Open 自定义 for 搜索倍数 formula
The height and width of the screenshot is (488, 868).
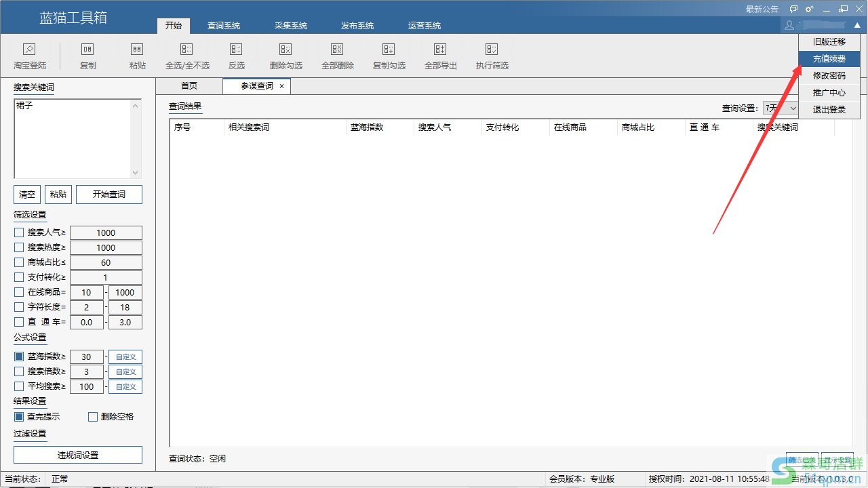tap(125, 371)
